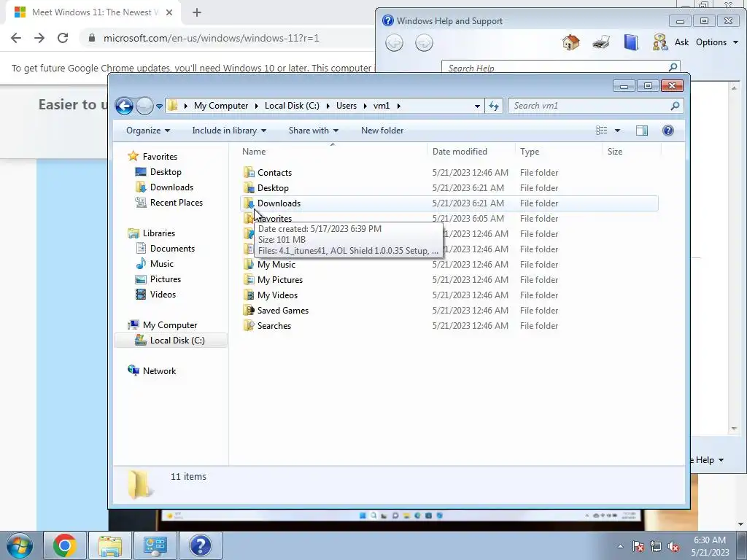Click the New folder button
This screenshot has width=747, height=560.
[382, 131]
